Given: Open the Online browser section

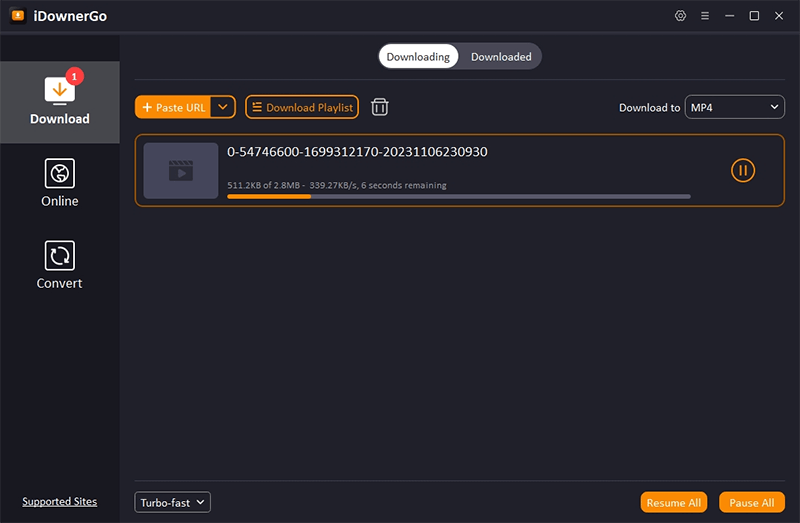Looking at the screenshot, I should (x=60, y=183).
